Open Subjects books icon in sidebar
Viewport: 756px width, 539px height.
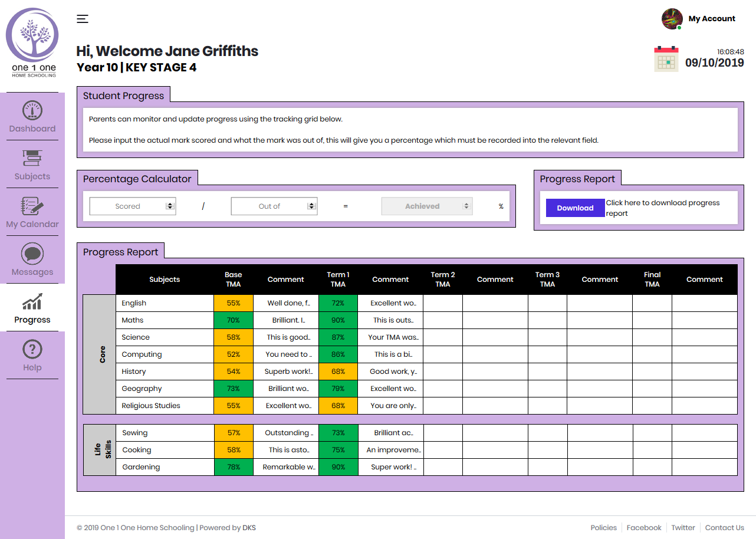click(32, 158)
